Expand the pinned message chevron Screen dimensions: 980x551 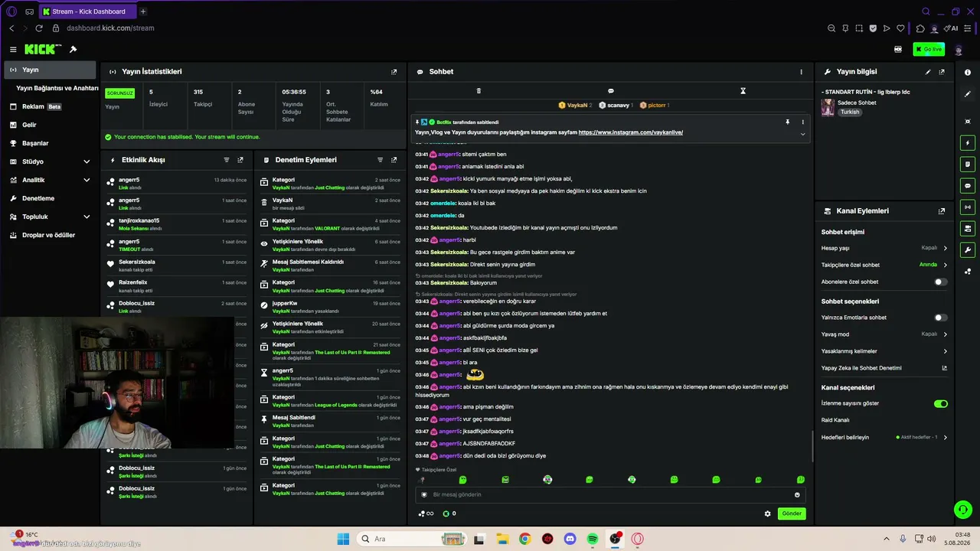pos(802,134)
